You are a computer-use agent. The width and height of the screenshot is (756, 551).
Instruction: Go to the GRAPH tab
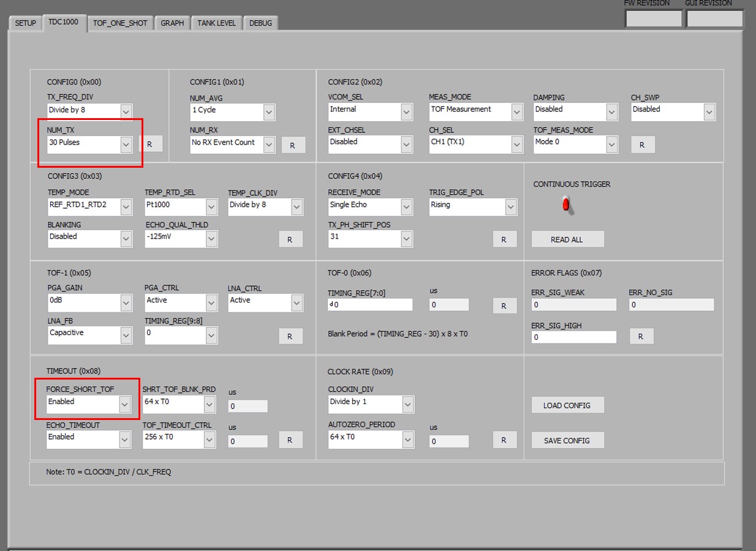[172, 23]
